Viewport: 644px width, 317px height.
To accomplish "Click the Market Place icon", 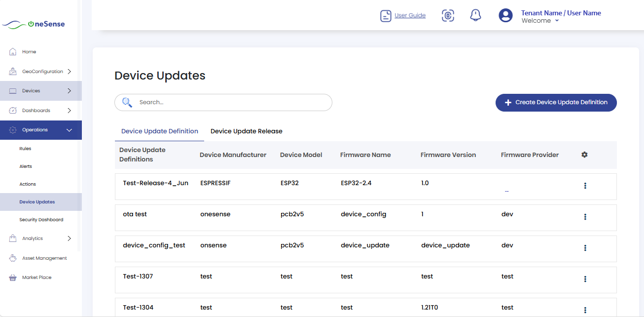I will point(12,277).
